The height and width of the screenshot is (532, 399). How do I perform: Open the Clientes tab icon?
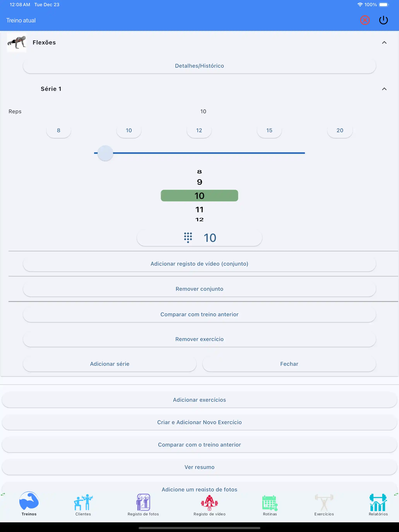[x=83, y=503]
